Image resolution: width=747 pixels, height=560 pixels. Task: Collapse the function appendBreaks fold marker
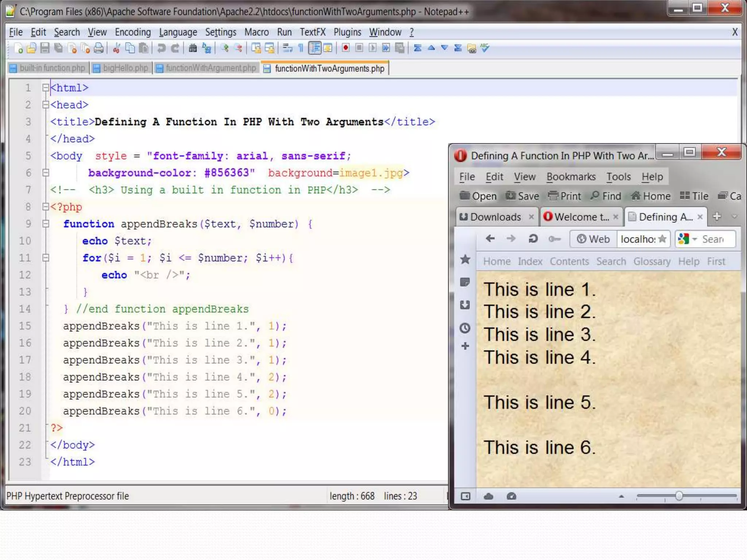(x=46, y=224)
